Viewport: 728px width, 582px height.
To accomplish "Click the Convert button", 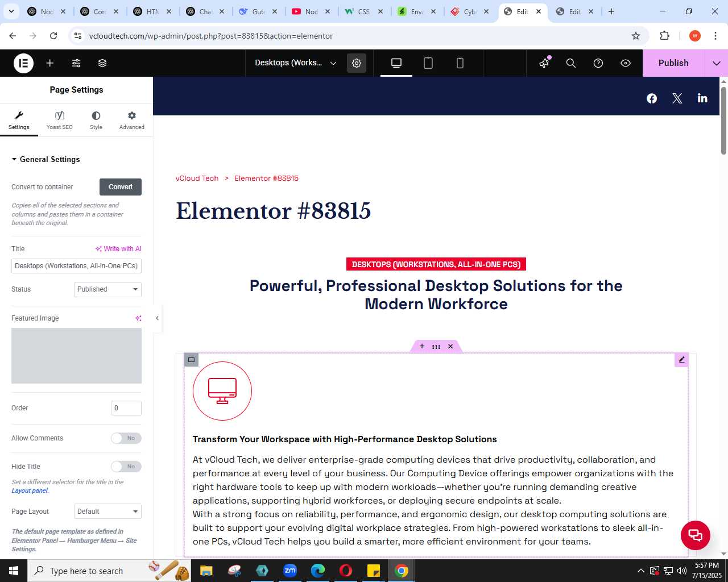I will [x=121, y=187].
